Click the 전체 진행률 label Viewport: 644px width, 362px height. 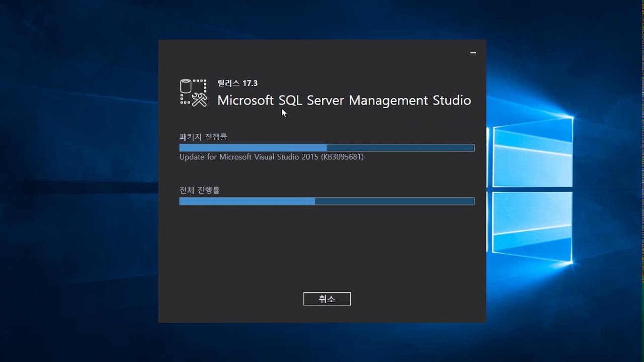200,190
